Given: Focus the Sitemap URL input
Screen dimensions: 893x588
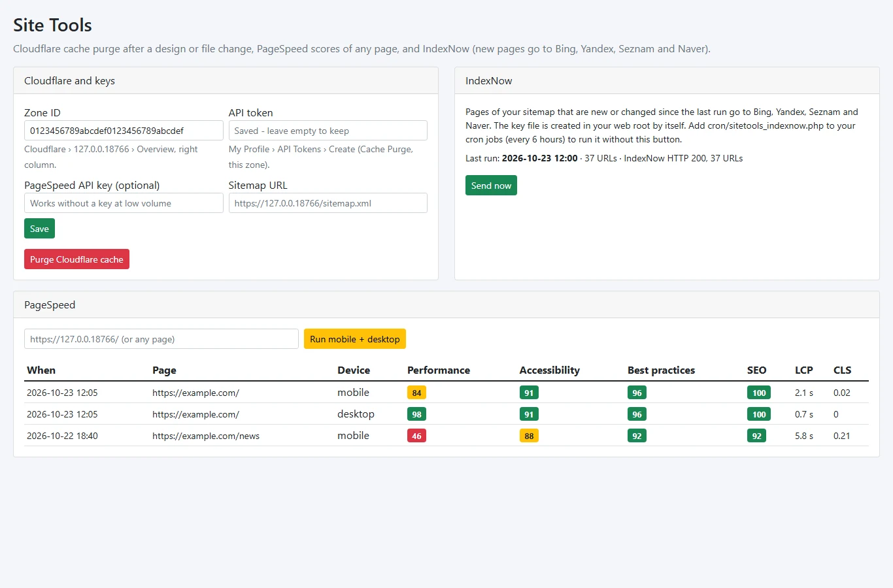Looking at the screenshot, I should pyautogui.click(x=328, y=203).
